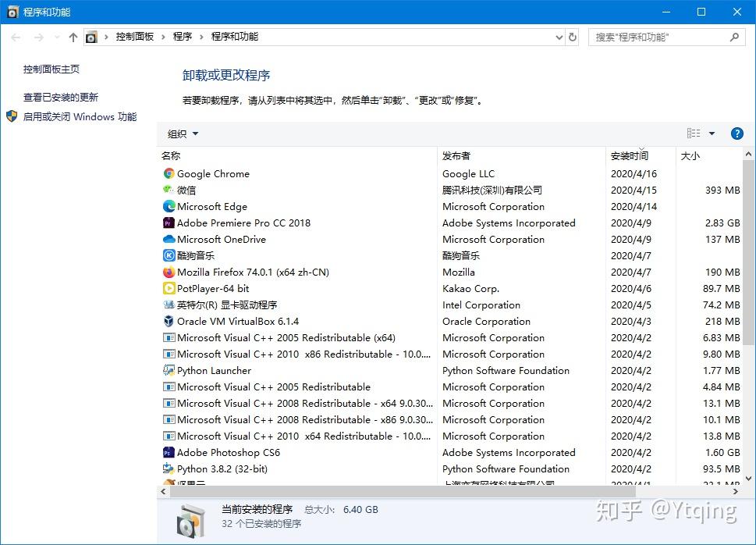Screen dimensions: 756x545
Task: Expand the address bar history dropdown
Action: (x=559, y=37)
